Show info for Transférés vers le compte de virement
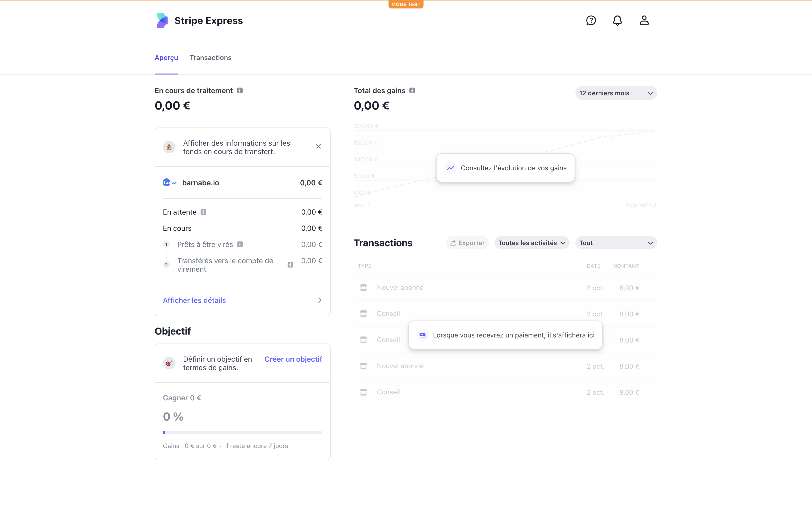The height and width of the screenshot is (508, 812). pyautogui.click(x=290, y=265)
